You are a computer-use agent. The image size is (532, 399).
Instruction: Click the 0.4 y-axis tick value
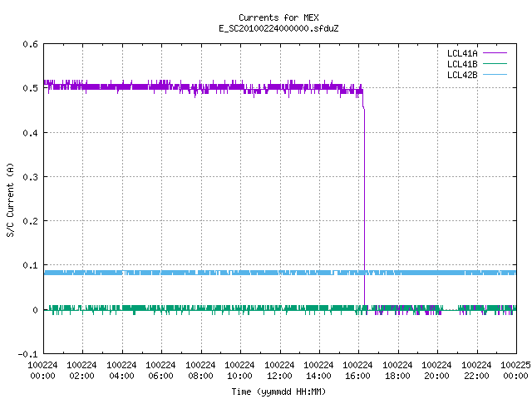30,133
